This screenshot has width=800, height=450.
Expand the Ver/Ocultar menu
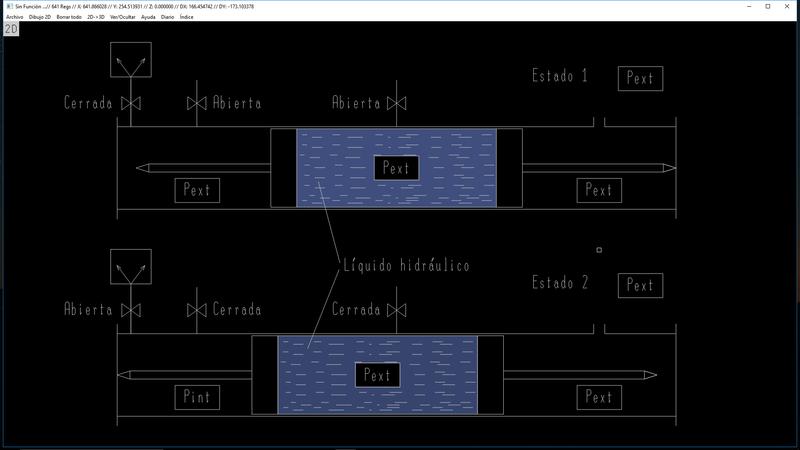(123, 17)
